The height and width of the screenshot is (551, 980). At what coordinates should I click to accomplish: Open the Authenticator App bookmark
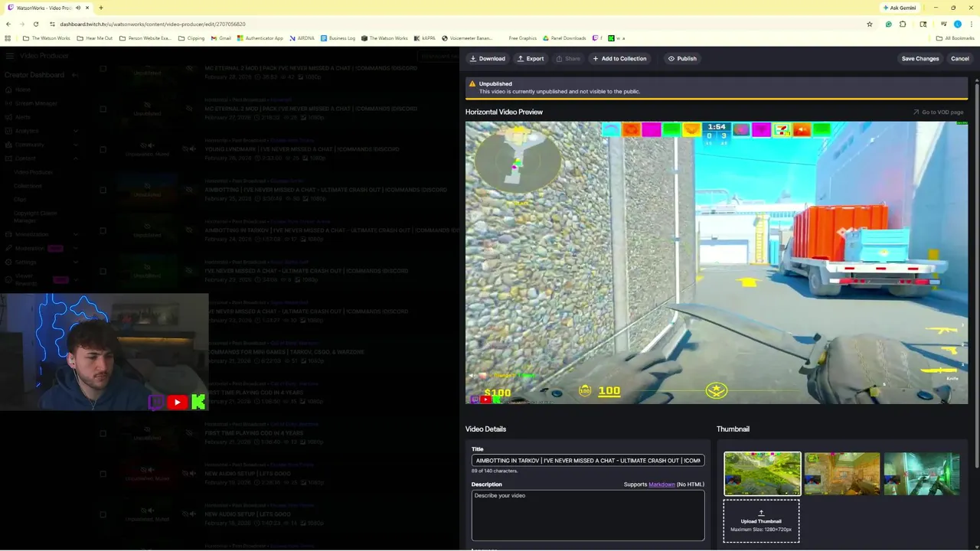[x=260, y=38]
